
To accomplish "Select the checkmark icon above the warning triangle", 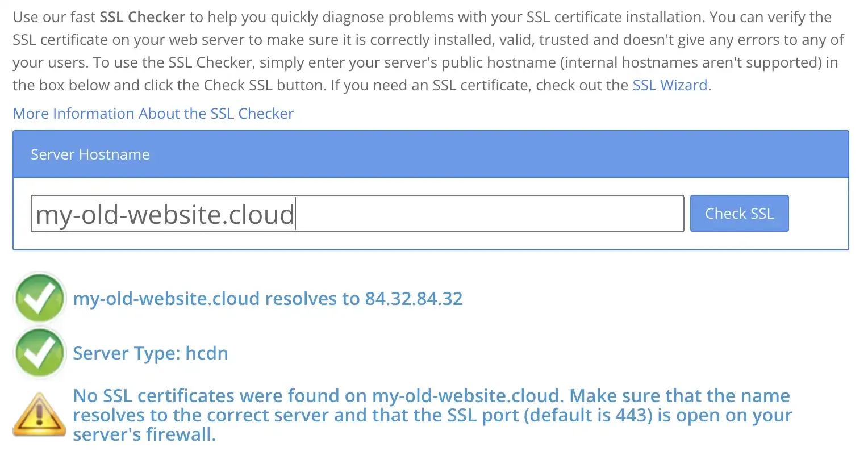I will click(x=39, y=352).
